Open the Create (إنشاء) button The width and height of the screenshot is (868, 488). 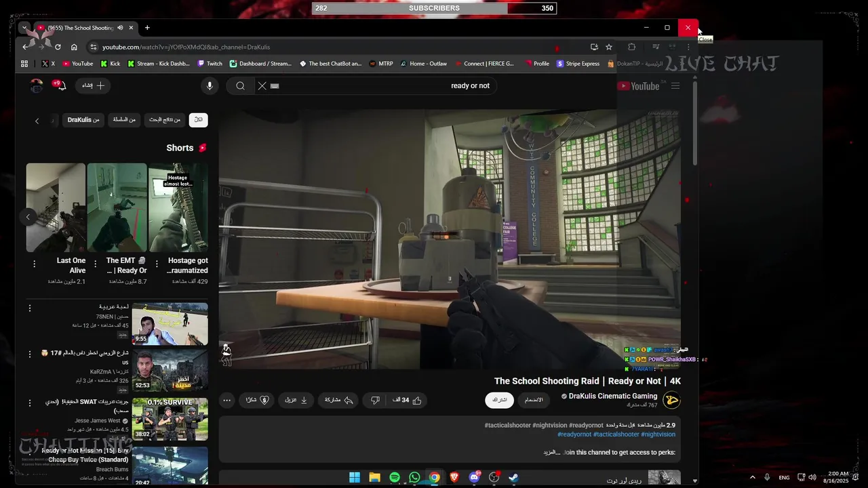[x=94, y=85]
